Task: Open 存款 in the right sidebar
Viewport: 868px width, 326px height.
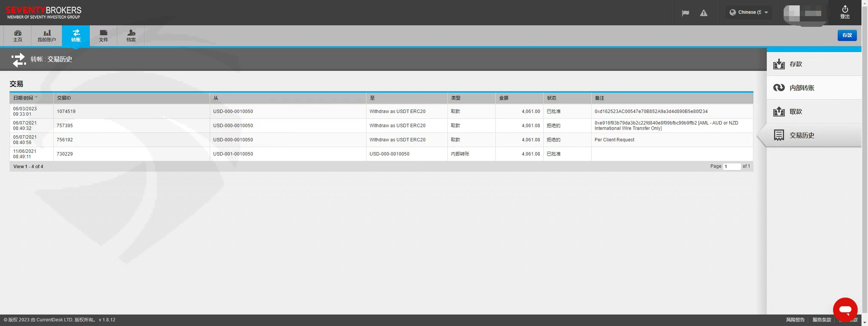Action: click(814, 64)
